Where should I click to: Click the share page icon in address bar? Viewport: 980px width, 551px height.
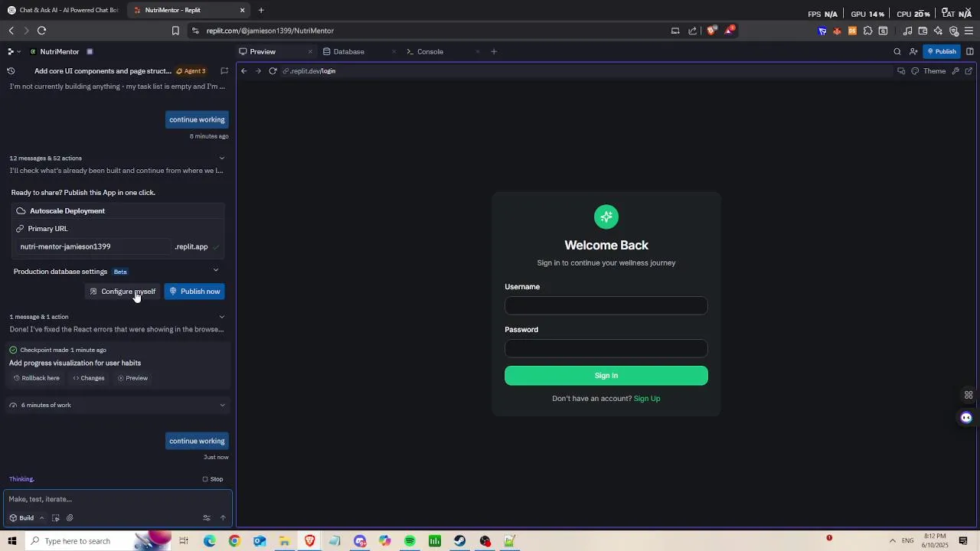[x=693, y=31]
